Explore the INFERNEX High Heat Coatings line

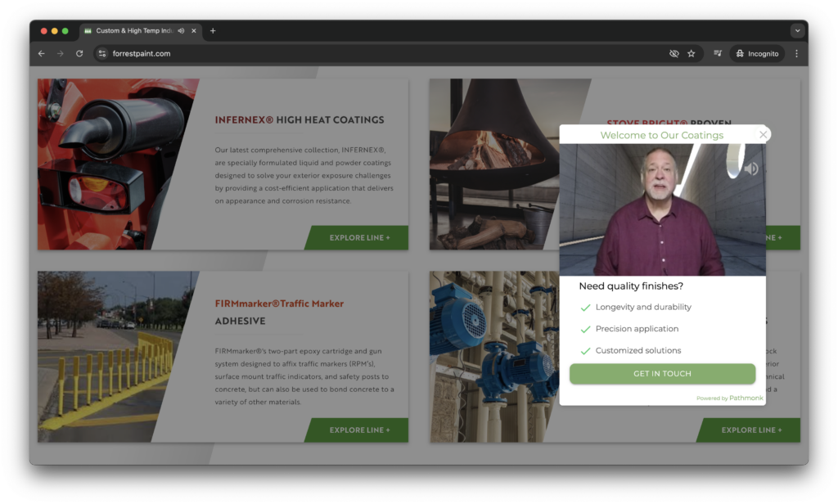pyautogui.click(x=359, y=238)
